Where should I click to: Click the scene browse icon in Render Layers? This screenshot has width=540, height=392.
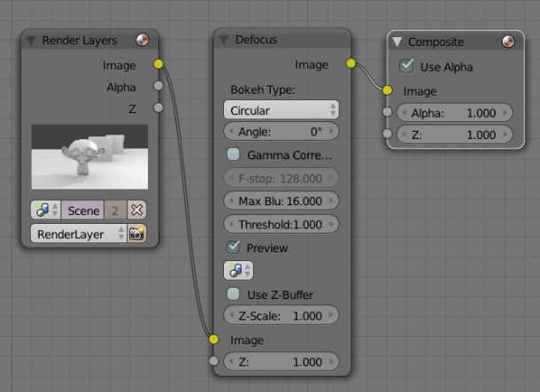tap(43, 211)
